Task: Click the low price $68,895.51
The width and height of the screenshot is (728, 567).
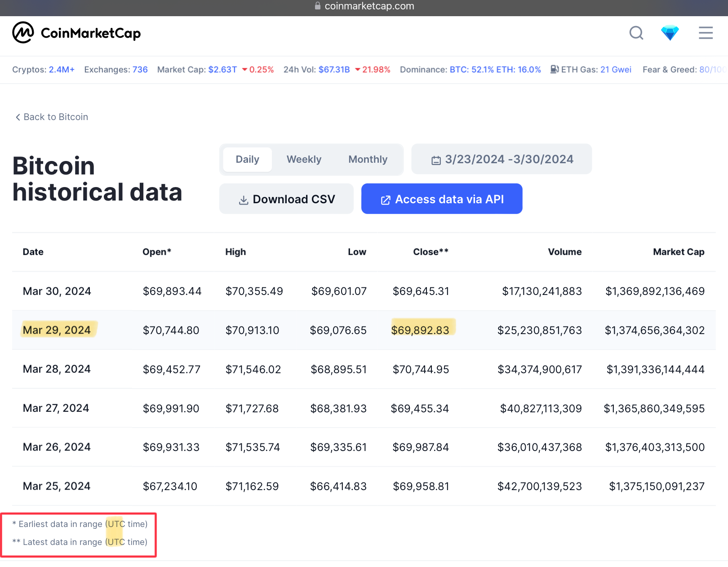Action: coord(339,369)
